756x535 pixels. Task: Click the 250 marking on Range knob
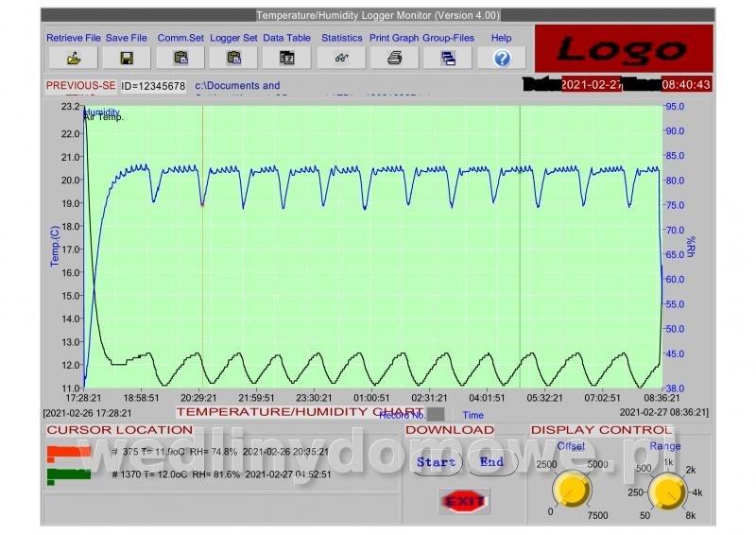635,492
